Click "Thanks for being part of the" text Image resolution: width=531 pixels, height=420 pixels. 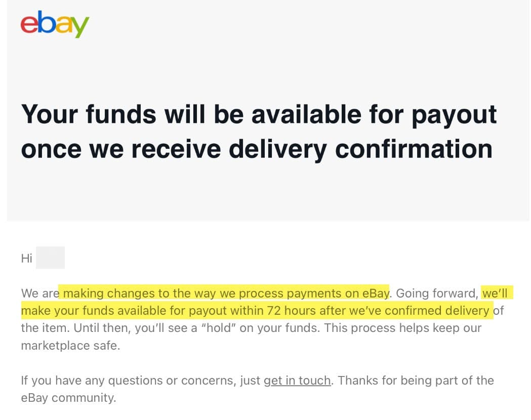pos(416,381)
